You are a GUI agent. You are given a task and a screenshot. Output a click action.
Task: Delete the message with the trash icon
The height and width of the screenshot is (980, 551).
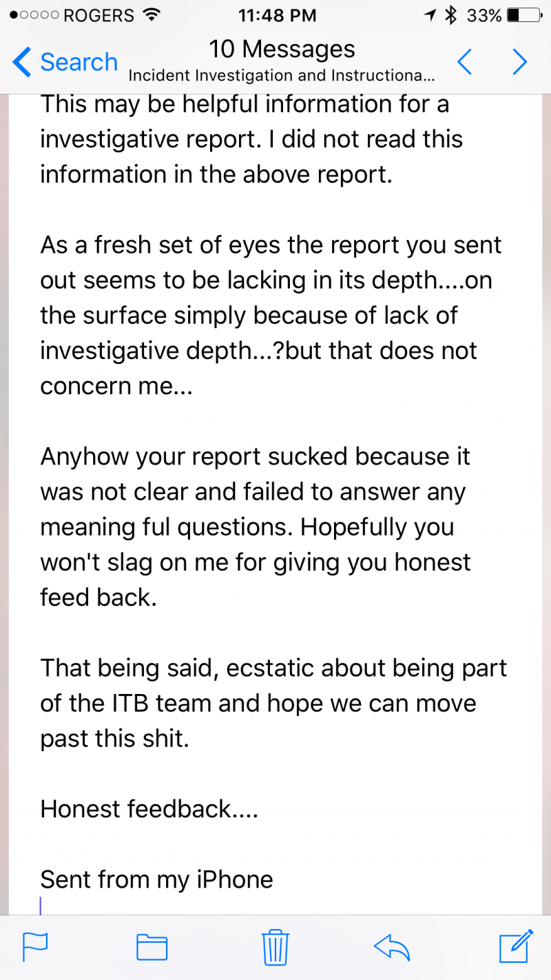pos(274,948)
